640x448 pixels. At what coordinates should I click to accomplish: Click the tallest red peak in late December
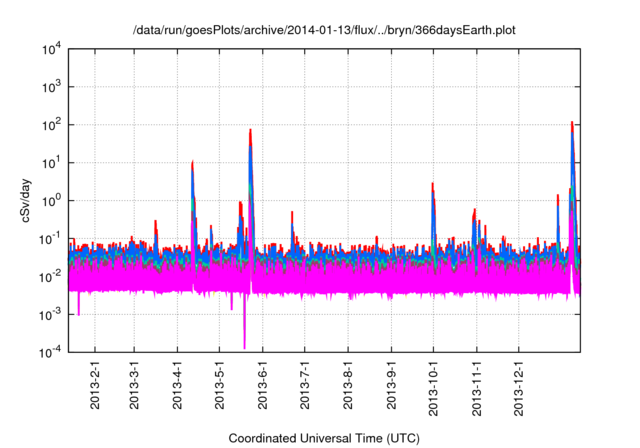[x=572, y=124]
